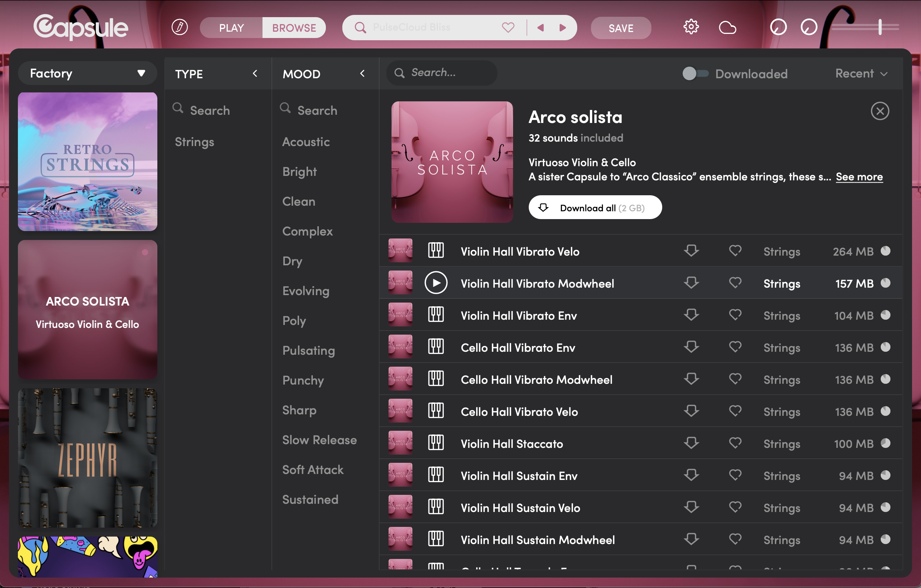Switch to the PLAY tab

pyautogui.click(x=232, y=28)
